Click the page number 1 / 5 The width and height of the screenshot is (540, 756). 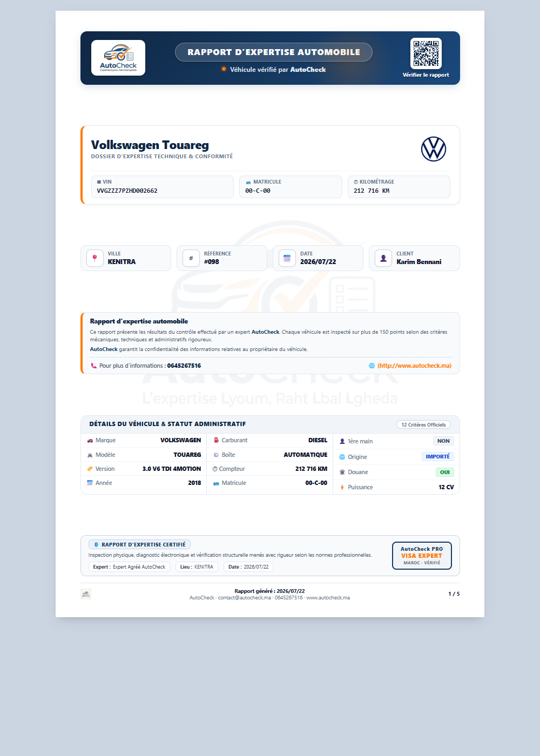454,594
